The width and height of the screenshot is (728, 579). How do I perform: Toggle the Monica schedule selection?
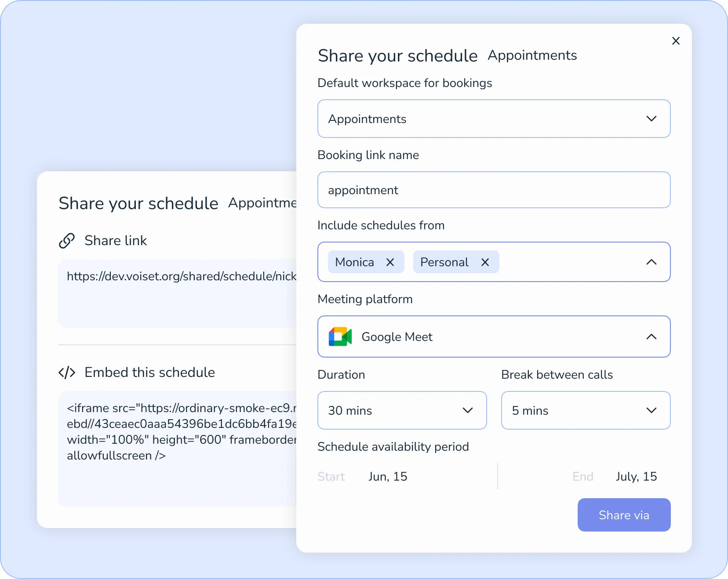coord(354,262)
